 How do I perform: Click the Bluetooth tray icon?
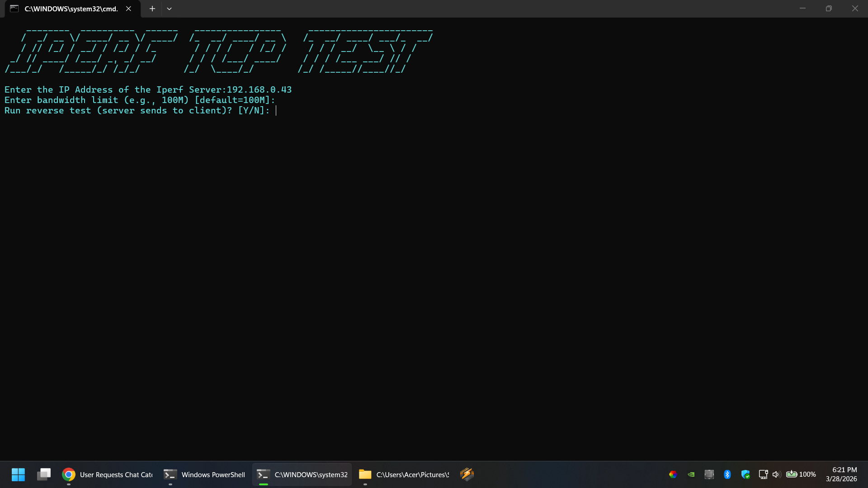point(727,474)
